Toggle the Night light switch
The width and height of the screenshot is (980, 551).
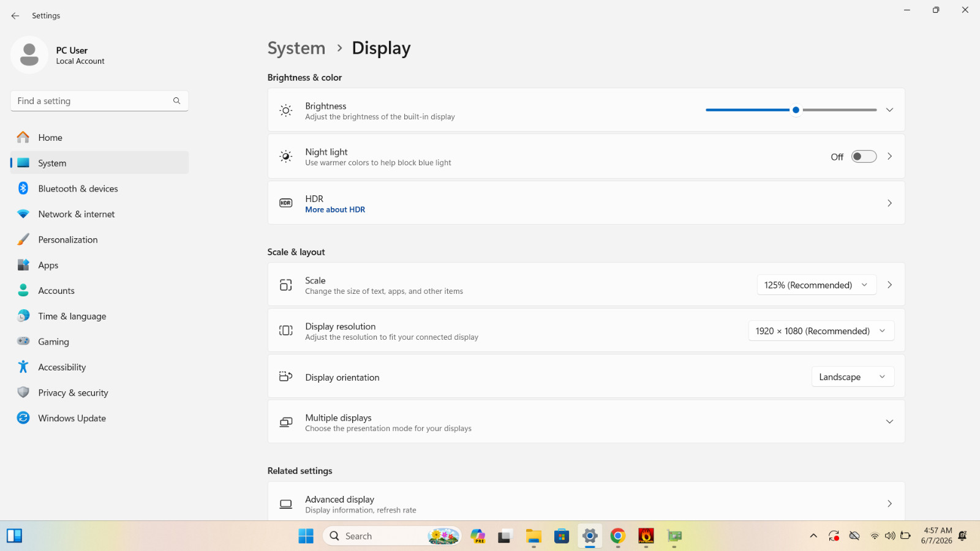pyautogui.click(x=864, y=157)
